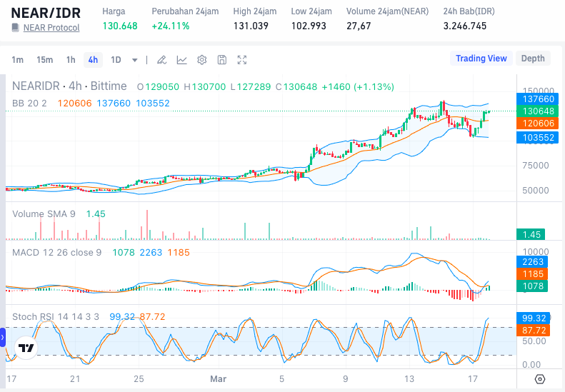Click the Harga value 130.648
Image resolution: width=565 pixels, height=392 pixels.
[x=120, y=26]
